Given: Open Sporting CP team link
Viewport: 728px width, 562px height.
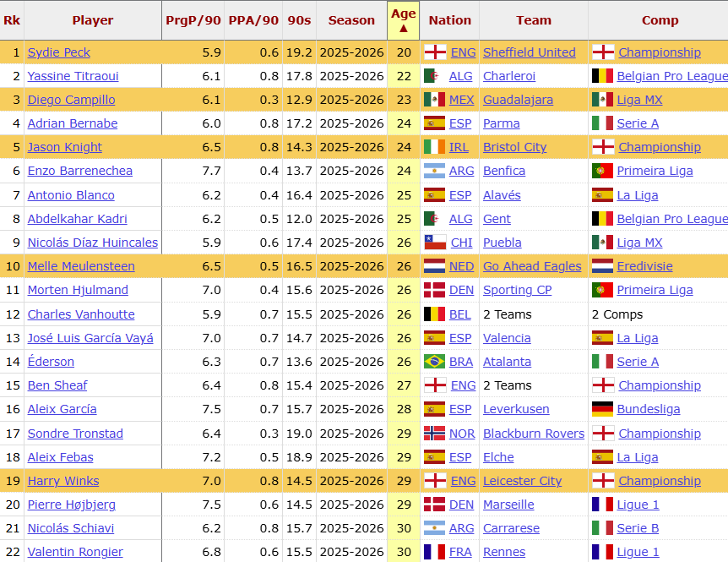Looking at the screenshot, I should 517,290.
